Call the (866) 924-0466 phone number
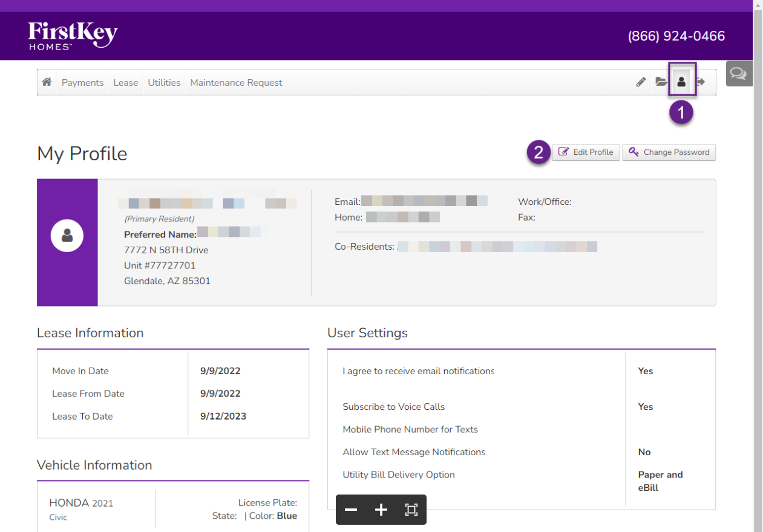 676,36
